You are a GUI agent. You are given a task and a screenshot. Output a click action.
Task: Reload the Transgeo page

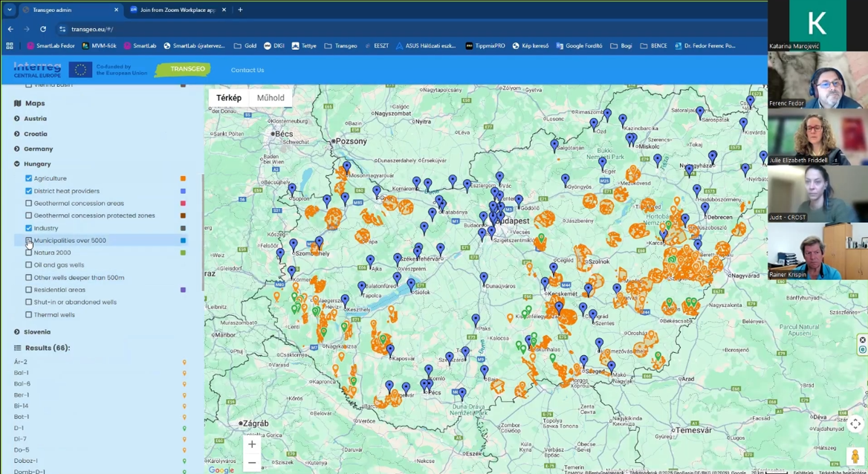click(x=42, y=29)
